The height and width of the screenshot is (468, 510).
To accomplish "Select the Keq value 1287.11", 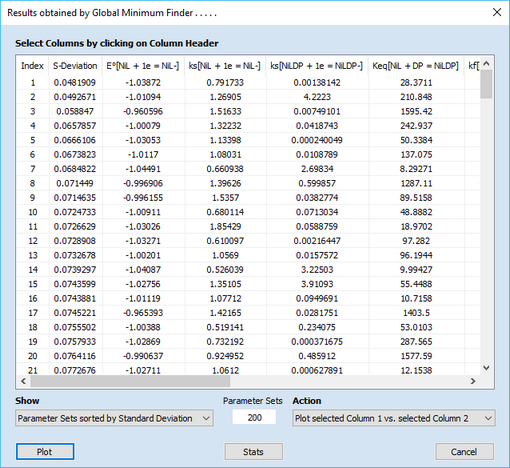I will pos(416,183).
